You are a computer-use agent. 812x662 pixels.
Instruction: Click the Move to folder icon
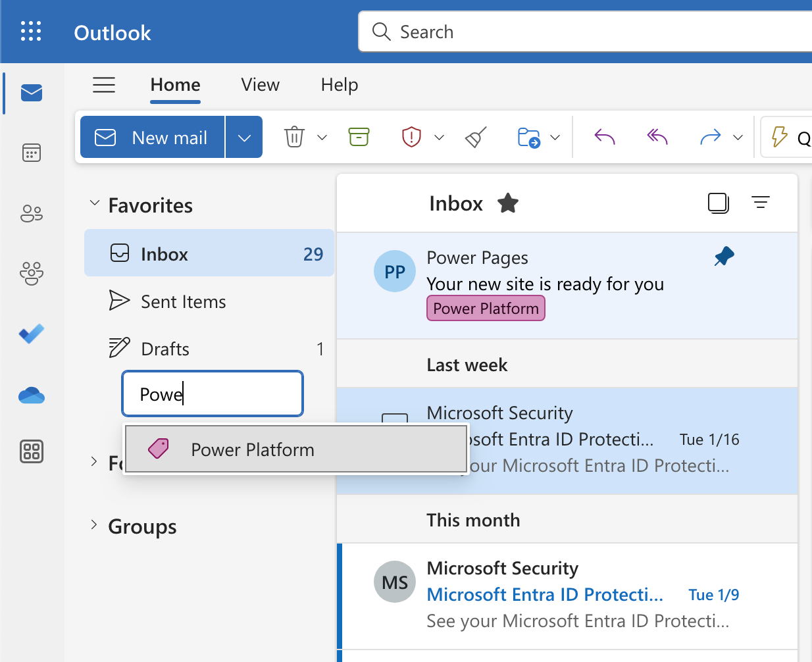(x=529, y=138)
